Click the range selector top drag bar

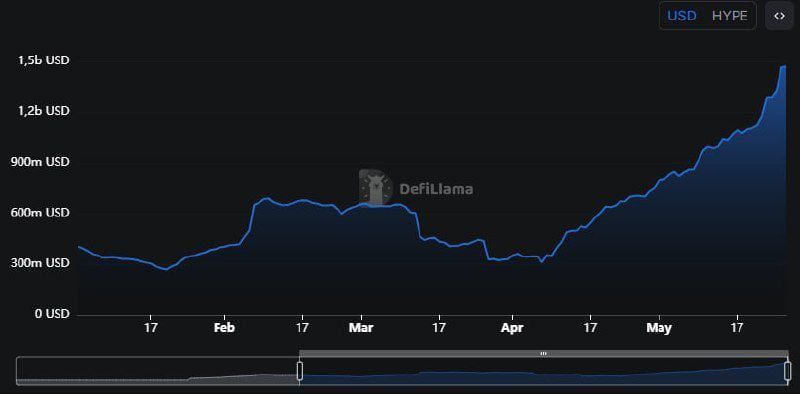pos(544,353)
